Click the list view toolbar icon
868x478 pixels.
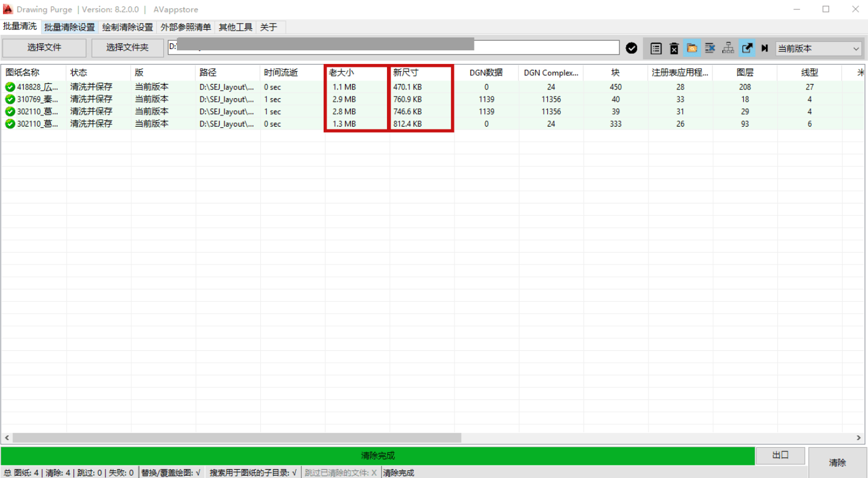(656, 49)
